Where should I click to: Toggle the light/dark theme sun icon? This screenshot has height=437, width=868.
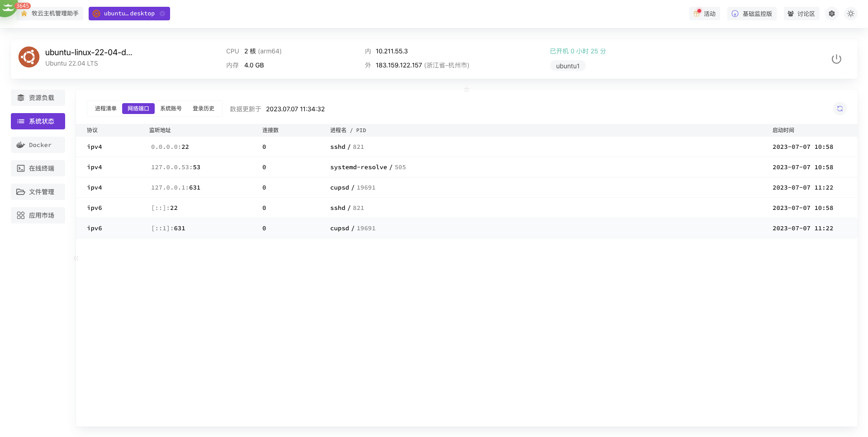pos(851,14)
